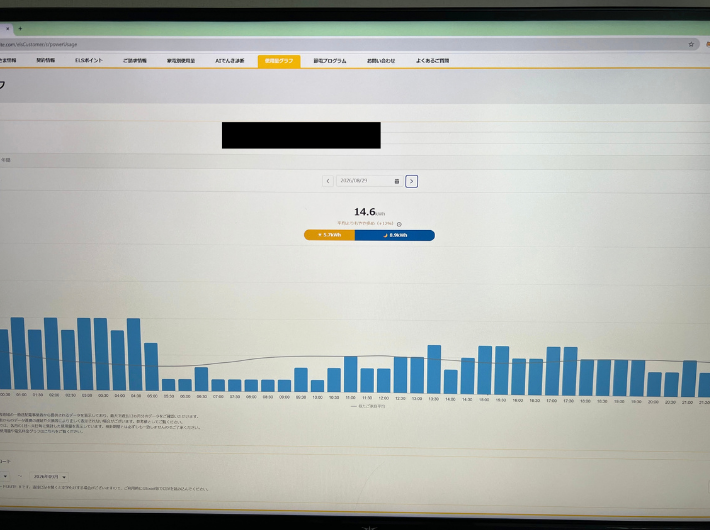This screenshot has height=530, width=710.
Task: Open the AIでんき診断 menu tab
Action: pos(230,61)
